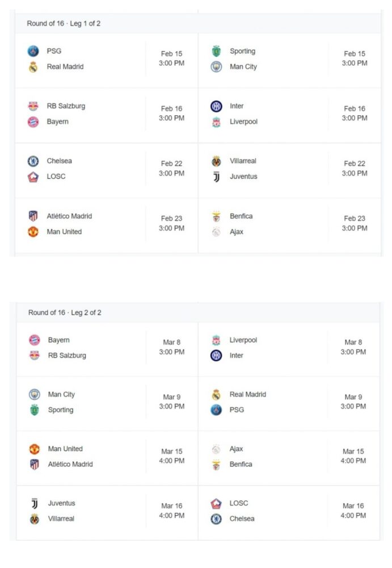Open Liverpool team link in Leg 2

pyautogui.click(x=243, y=340)
